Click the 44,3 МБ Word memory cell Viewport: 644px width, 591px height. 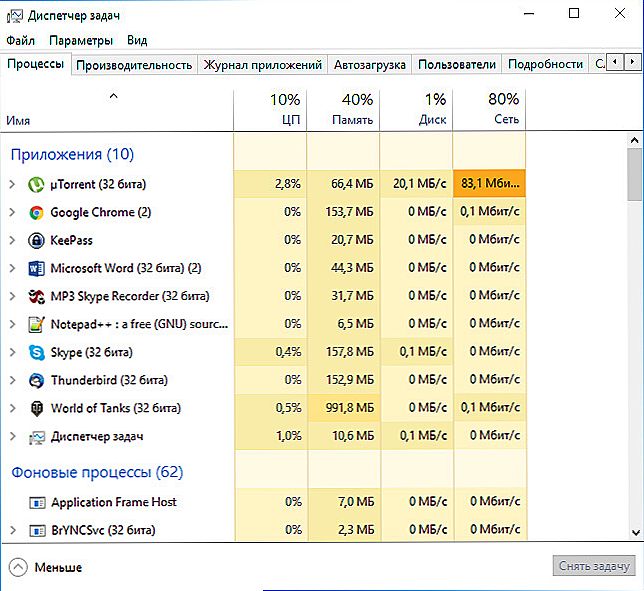[x=343, y=268]
